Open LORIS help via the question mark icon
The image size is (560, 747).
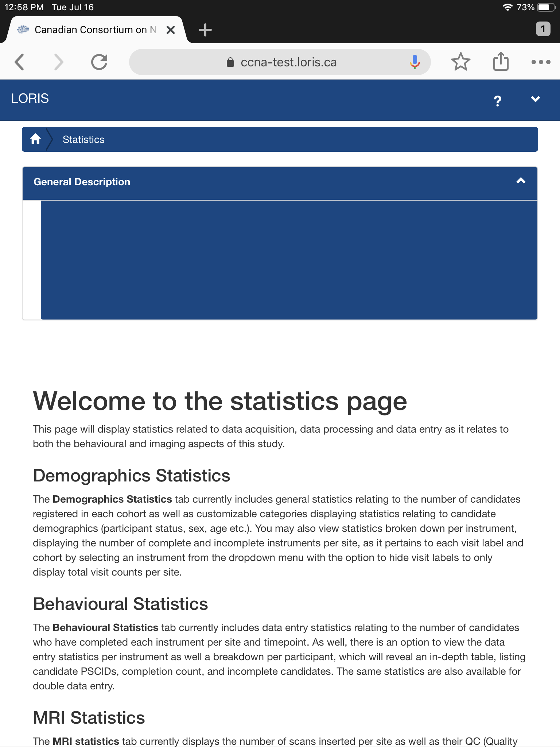[497, 100]
